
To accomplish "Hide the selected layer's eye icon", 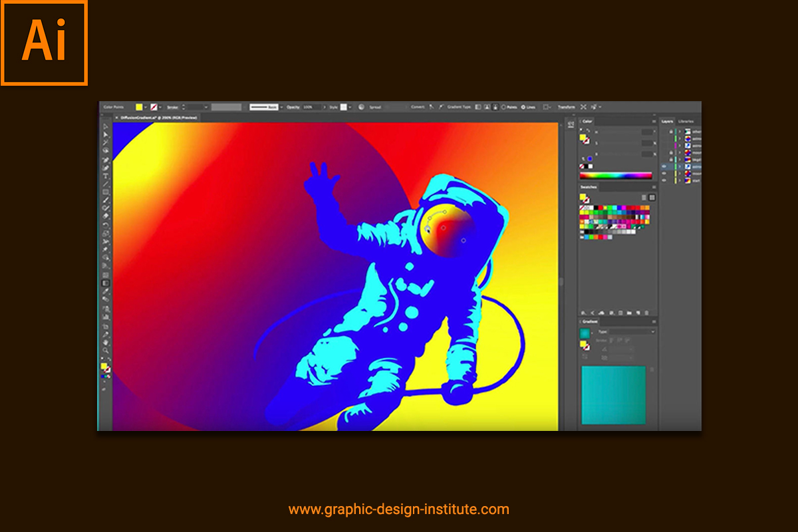I will [x=664, y=166].
